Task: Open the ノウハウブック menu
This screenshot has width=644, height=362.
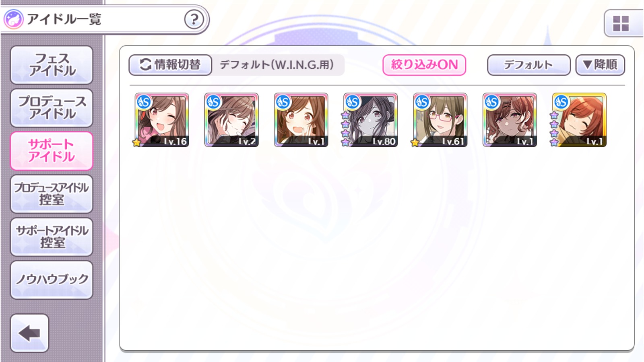Action: pyautogui.click(x=52, y=280)
